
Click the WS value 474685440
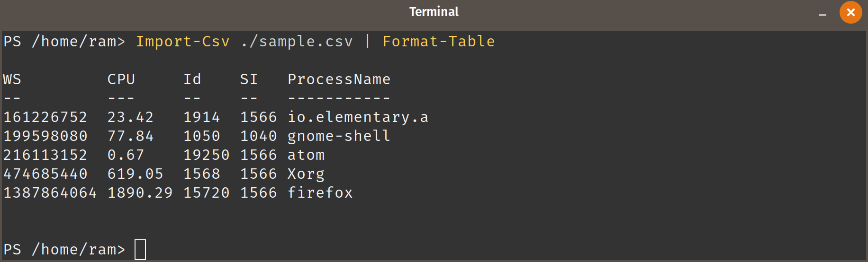pyautogui.click(x=45, y=174)
